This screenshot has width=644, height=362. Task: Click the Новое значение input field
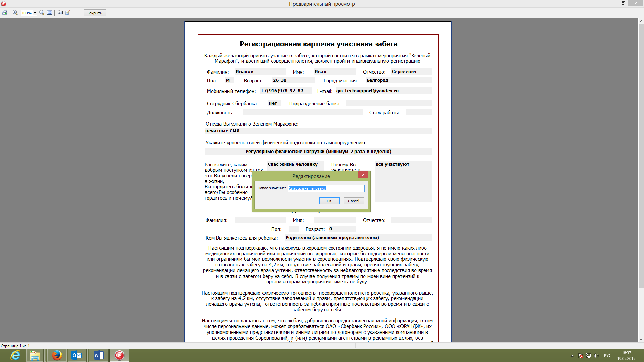coord(326,188)
